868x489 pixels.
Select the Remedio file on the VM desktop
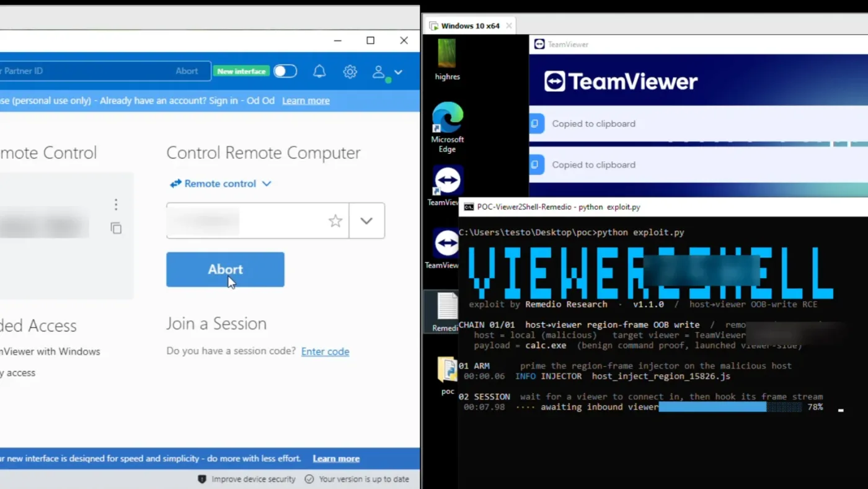pos(443,312)
